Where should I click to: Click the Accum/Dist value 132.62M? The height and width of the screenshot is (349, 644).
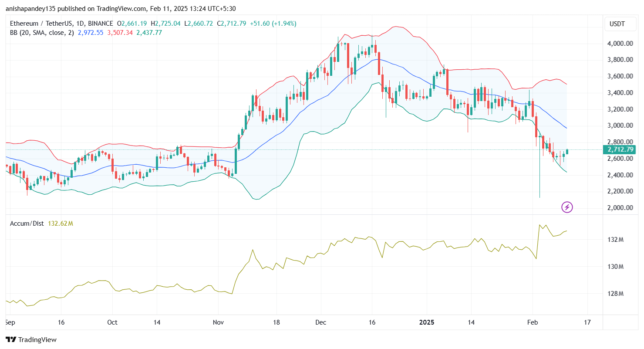click(61, 224)
